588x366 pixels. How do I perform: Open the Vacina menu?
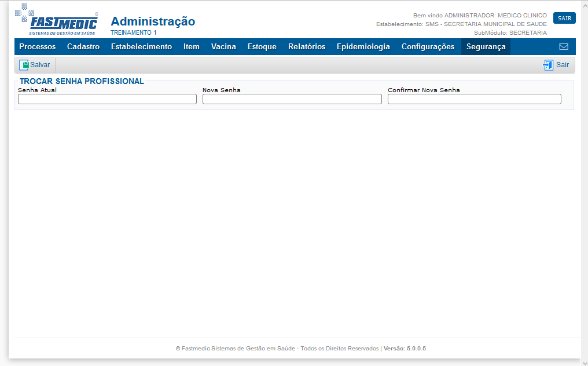pos(223,46)
